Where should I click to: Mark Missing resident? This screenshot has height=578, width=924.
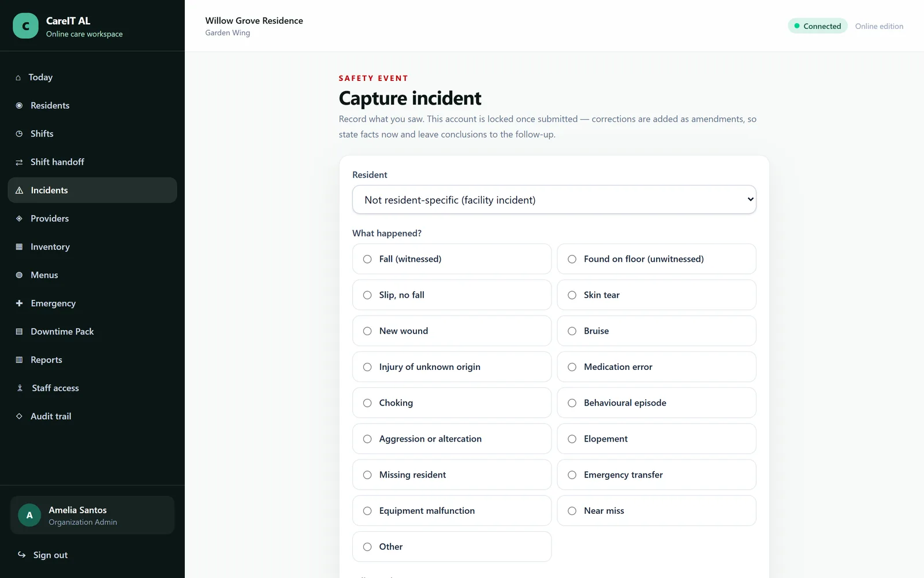pyautogui.click(x=452, y=475)
